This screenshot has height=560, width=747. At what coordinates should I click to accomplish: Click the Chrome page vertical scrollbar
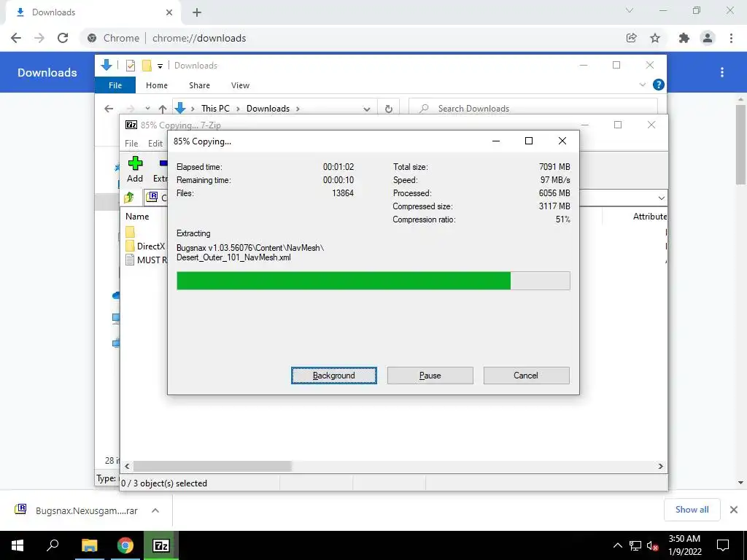coord(740,144)
